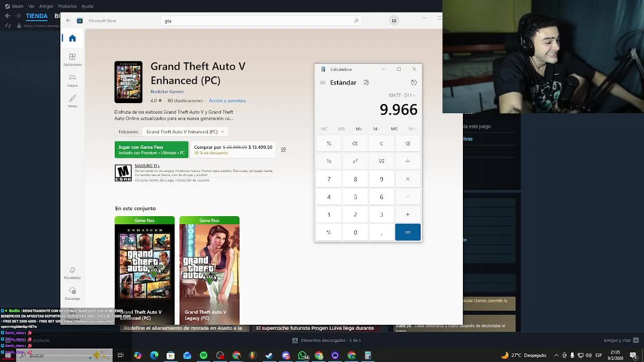This screenshot has height=362, width=644.
Task: Open Spotify from the taskbar
Action: pos(203,355)
